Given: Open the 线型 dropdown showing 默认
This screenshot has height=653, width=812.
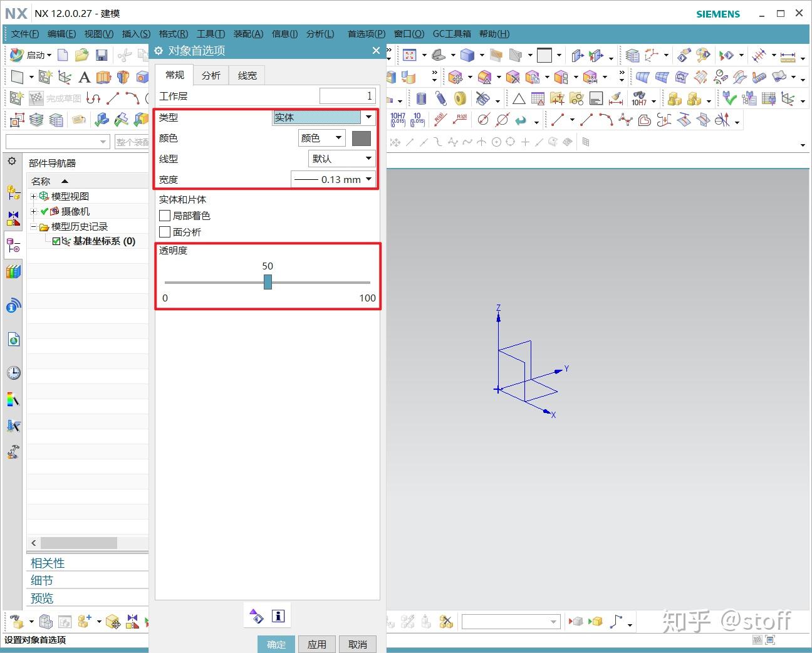Looking at the screenshot, I should click(x=342, y=159).
